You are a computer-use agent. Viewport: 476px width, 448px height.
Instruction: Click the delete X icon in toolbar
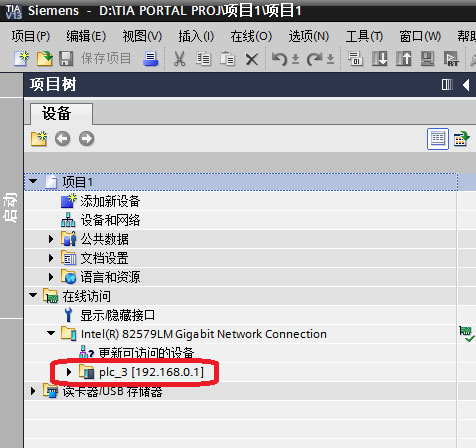252,60
